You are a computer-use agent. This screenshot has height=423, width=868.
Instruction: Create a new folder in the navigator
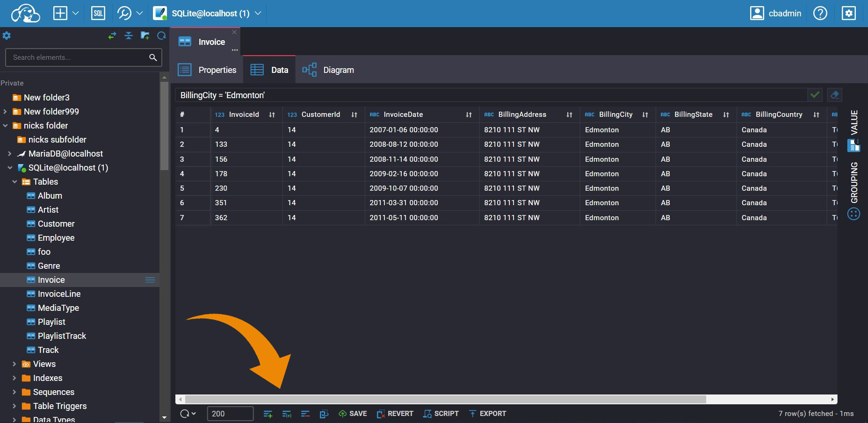(x=145, y=36)
